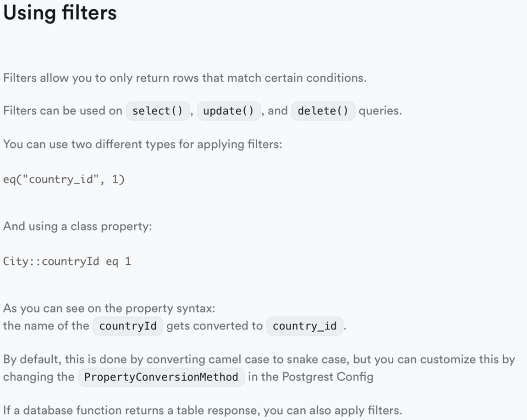
Task: Click the update() inline code chip
Action: point(229,111)
